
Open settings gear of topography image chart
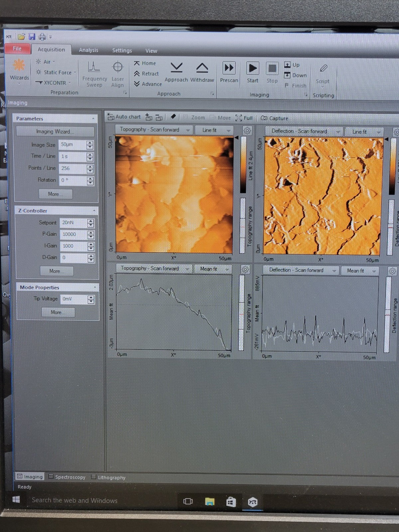[x=247, y=130]
